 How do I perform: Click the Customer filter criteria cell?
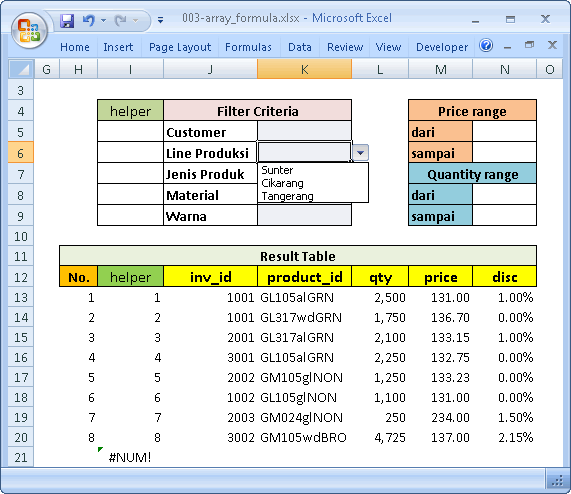tap(304, 132)
